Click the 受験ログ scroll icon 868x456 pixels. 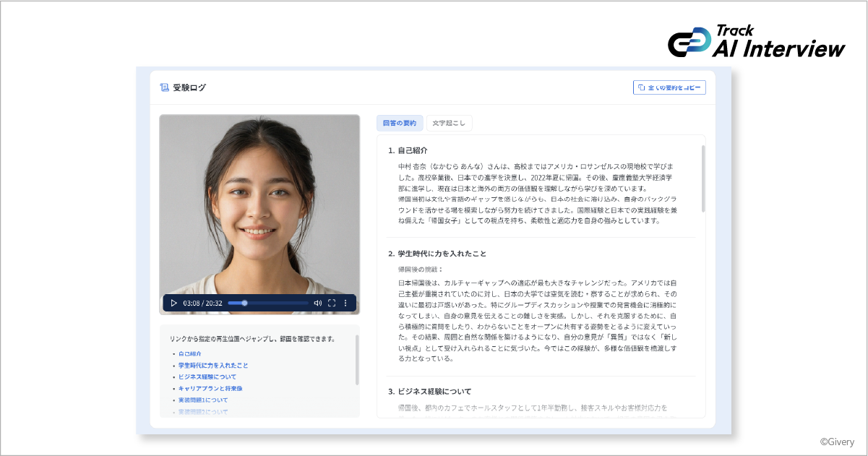click(164, 87)
